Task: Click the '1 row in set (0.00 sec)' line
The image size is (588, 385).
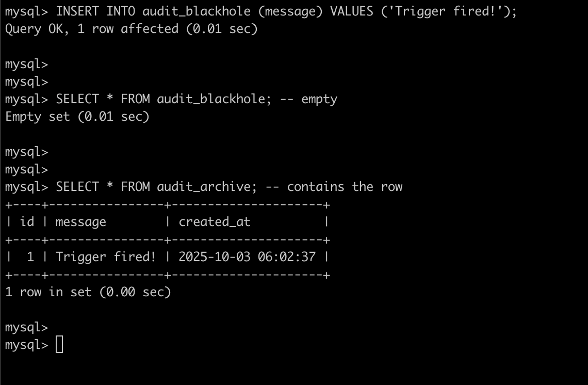Action: pyautogui.click(x=88, y=292)
